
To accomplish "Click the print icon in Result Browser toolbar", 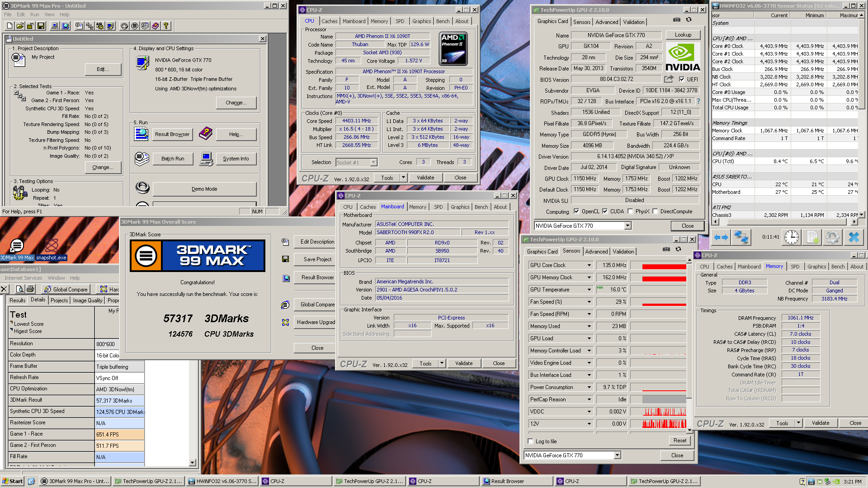I will pos(30,289).
